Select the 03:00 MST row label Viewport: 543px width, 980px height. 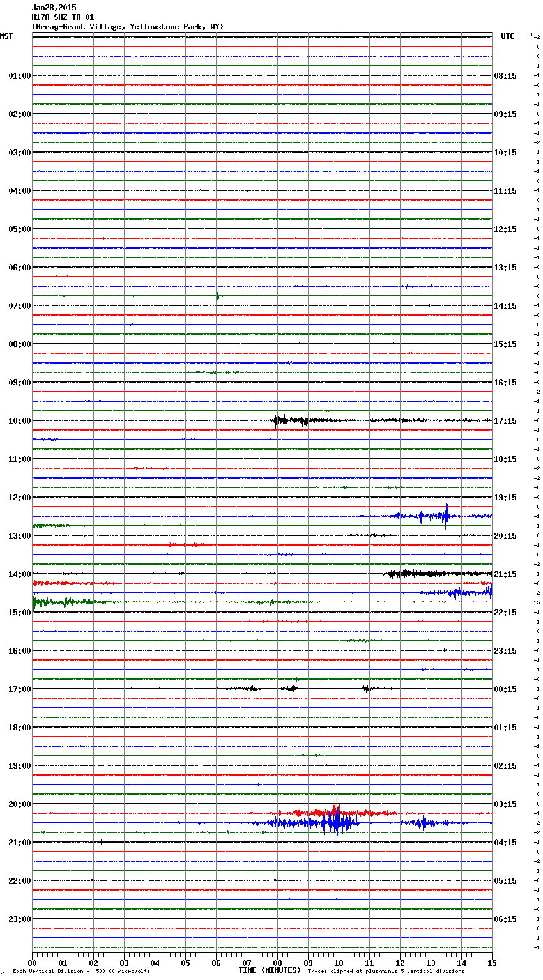point(20,153)
